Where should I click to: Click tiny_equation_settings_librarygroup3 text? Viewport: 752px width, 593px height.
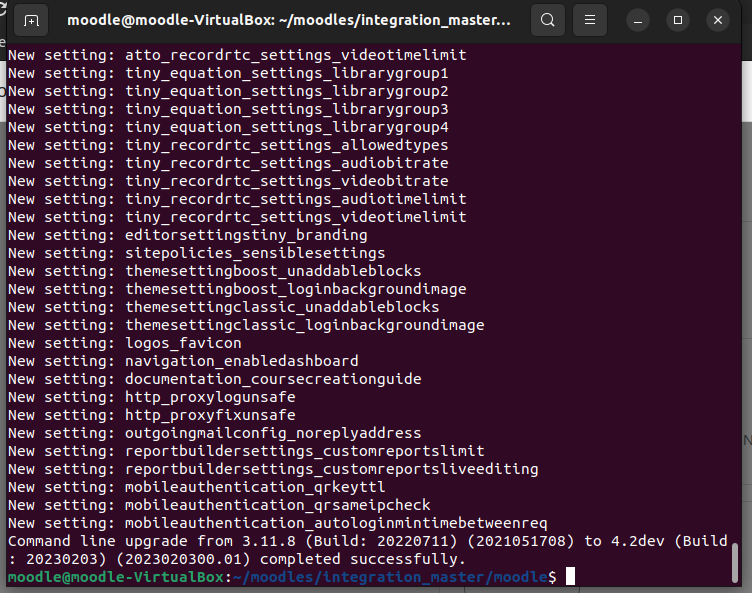point(286,109)
